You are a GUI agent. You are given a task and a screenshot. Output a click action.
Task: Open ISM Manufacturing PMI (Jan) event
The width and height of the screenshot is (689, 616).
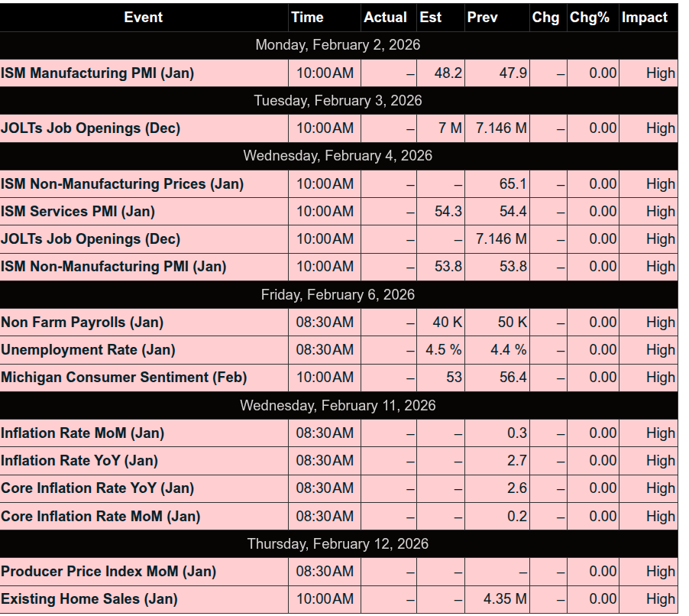[98, 73]
